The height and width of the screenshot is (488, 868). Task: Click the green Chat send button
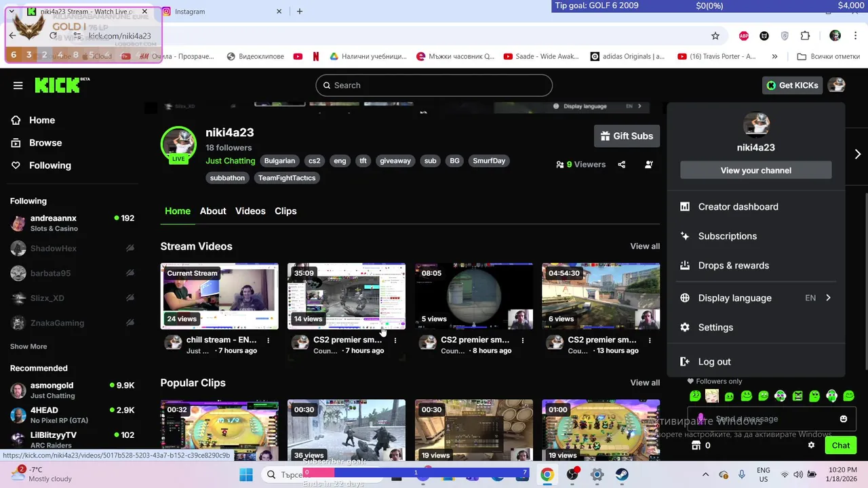pos(840,445)
